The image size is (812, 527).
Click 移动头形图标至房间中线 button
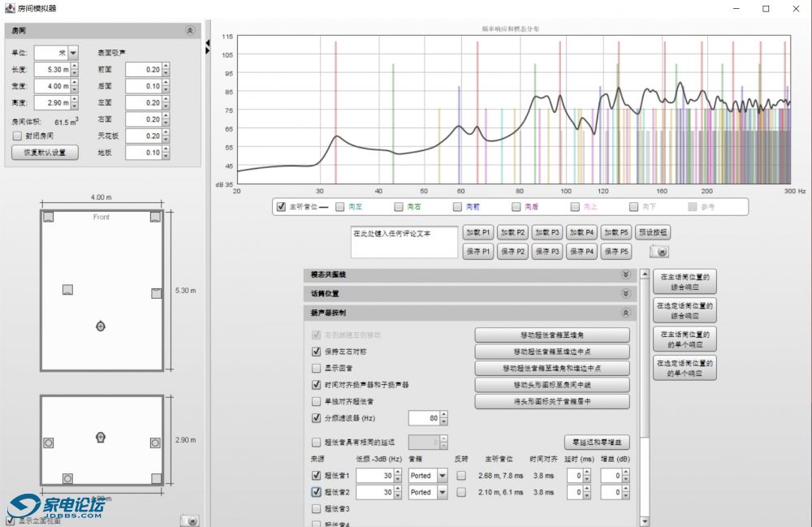[552, 385]
